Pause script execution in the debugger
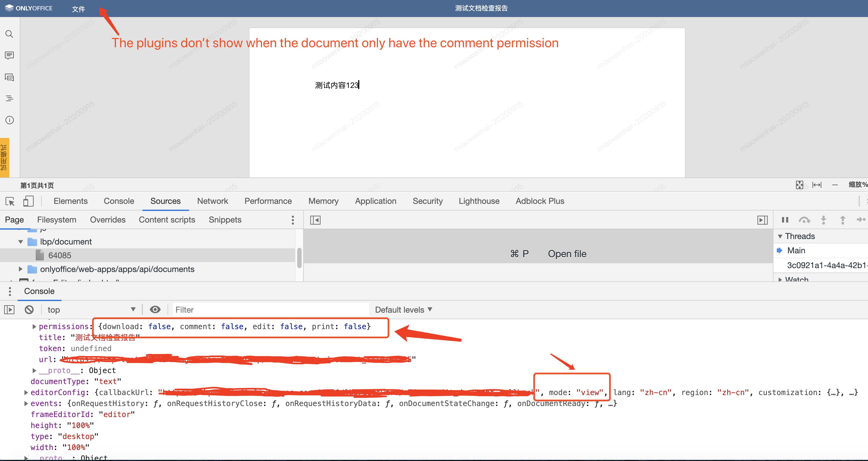This screenshot has height=461, width=868. click(784, 220)
